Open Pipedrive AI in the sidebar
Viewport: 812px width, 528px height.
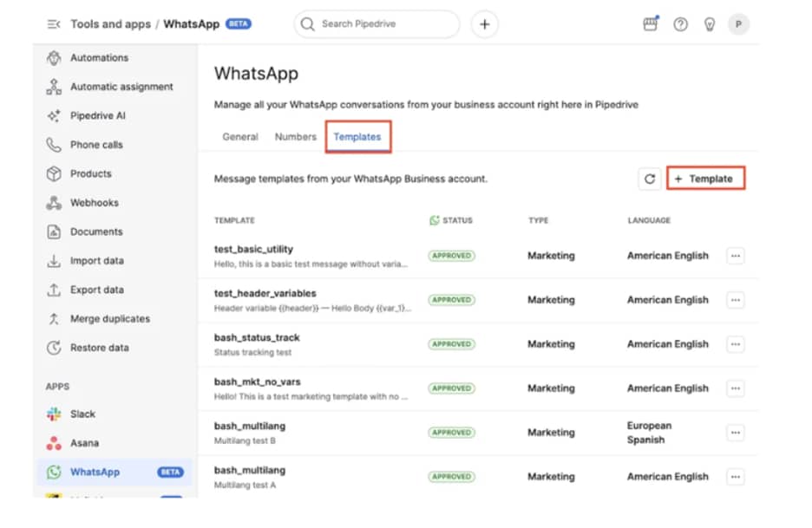pos(98,115)
